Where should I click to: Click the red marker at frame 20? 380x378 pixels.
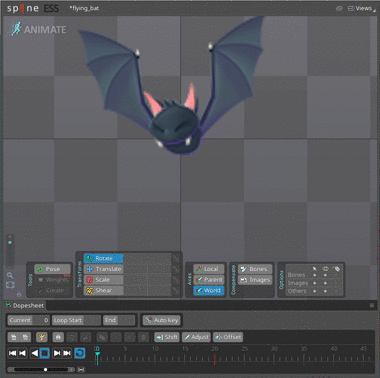(x=215, y=359)
